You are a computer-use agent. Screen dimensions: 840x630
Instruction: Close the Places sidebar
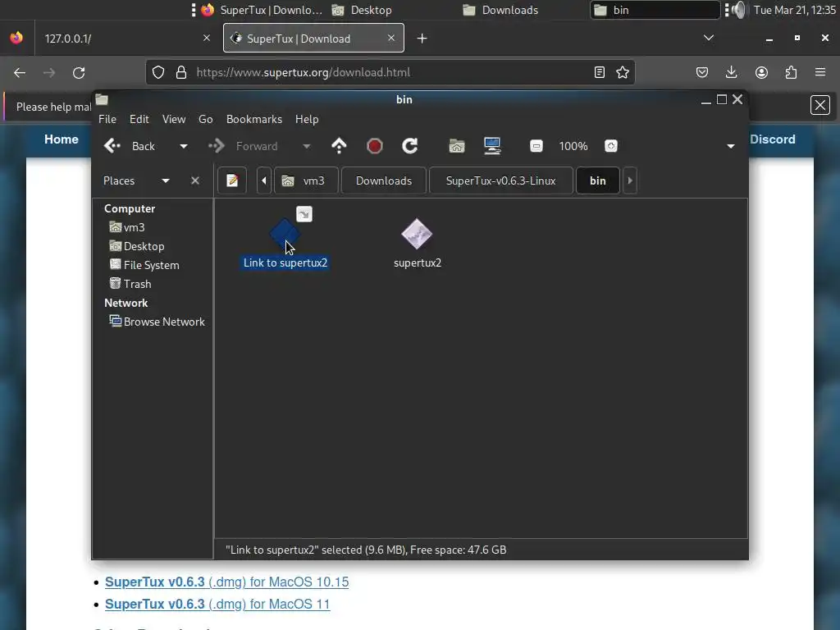(195, 180)
